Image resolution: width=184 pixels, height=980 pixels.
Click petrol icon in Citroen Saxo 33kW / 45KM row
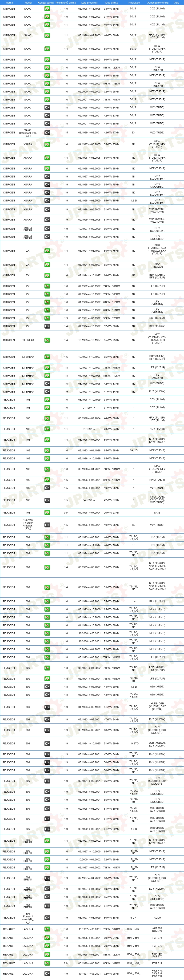pyautogui.click(x=47, y=9)
